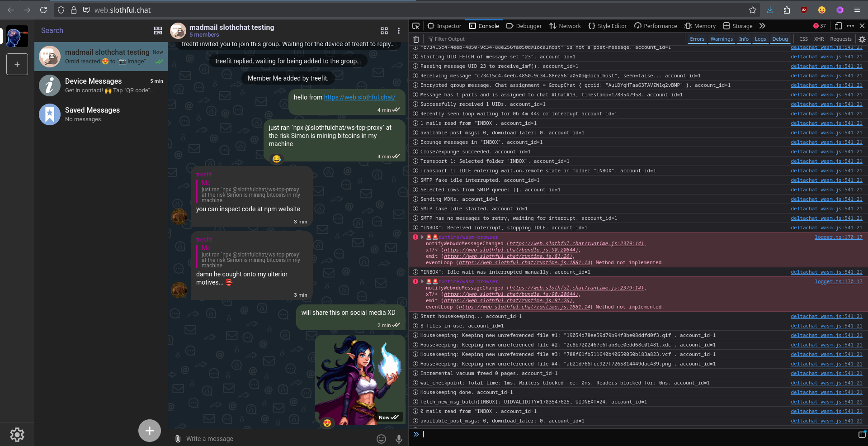The height and width of the screenshot is (446, 868).
Task: Toggle split console editor mode icon
Action: click(862, 434)
